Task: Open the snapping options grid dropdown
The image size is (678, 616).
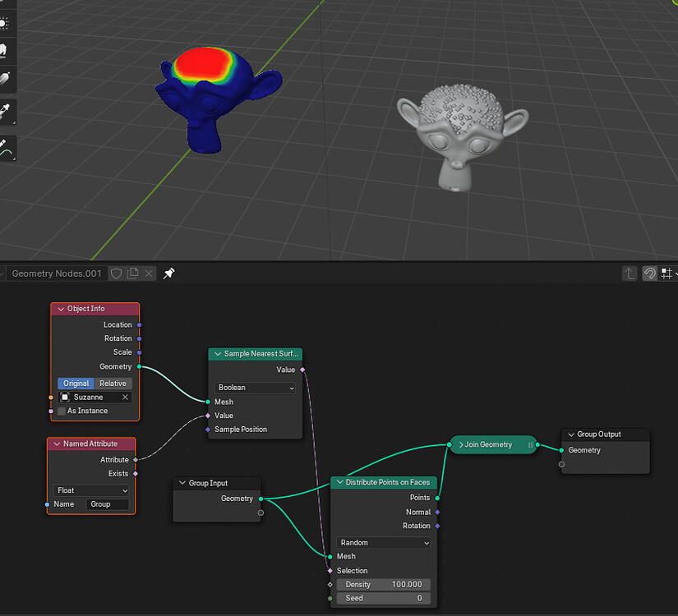Action: 669,274
